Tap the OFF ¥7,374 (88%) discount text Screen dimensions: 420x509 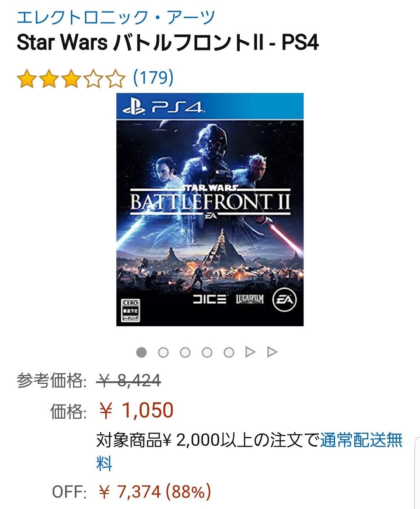coord(154,492)
